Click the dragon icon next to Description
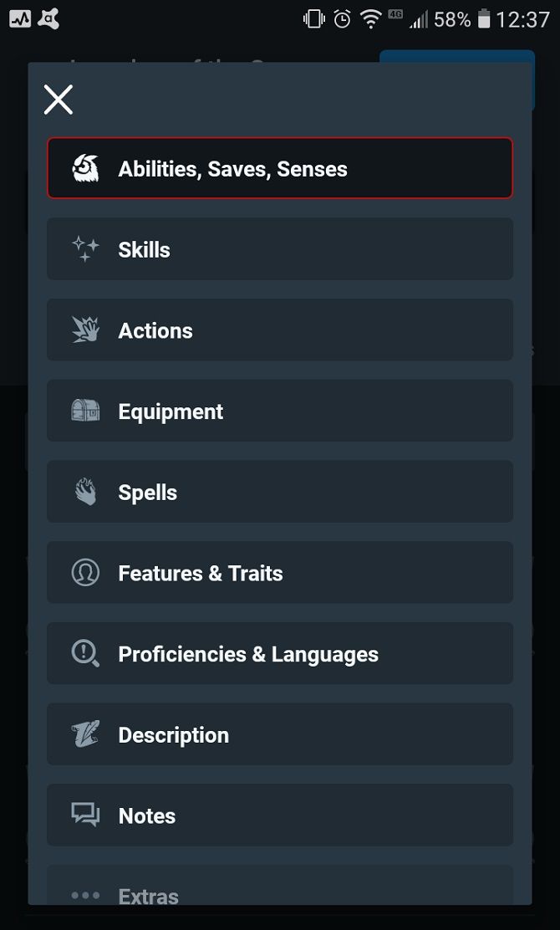 pos(84,734)
